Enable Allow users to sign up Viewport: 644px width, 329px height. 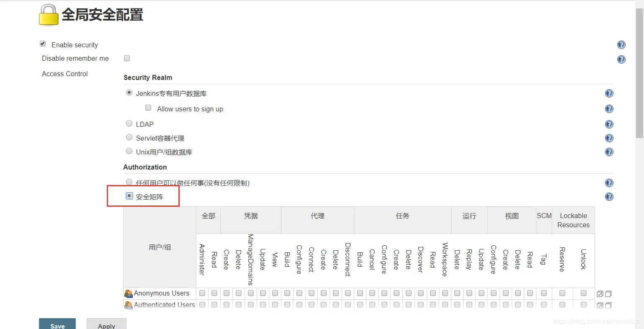pyautogui.click(x=148, y=108)
